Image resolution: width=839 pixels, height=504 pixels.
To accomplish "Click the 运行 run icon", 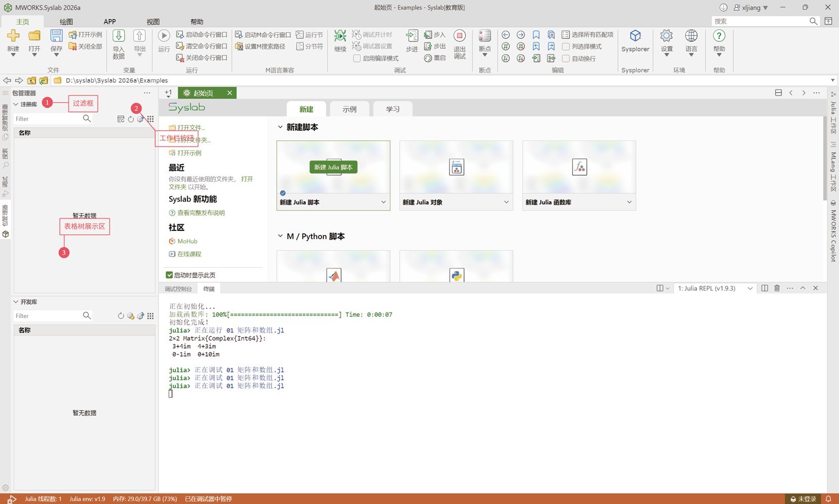I will [164, 36].
